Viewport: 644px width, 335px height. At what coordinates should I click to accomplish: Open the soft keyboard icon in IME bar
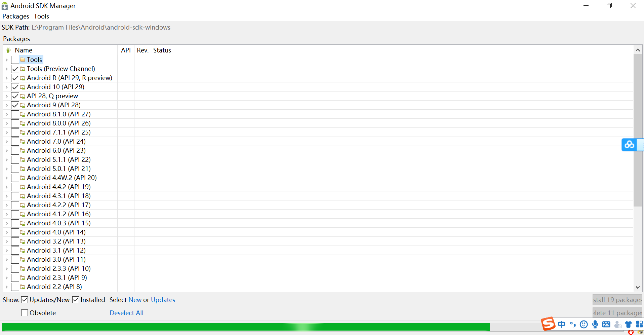pos(606,324)
